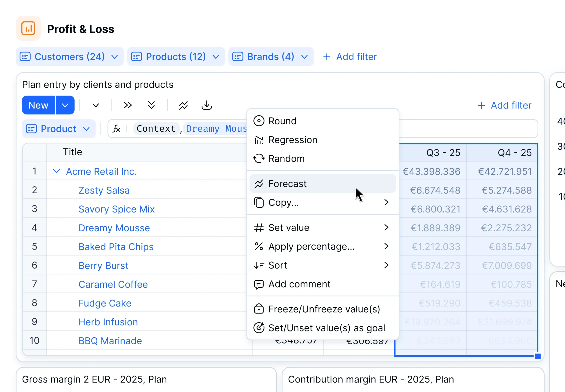Click the forecast trend icon in toolbar

tap(183, 105)
